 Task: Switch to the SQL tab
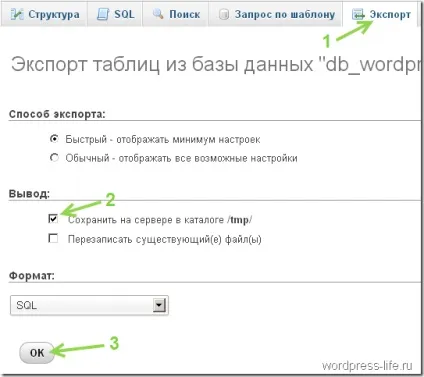115,14
